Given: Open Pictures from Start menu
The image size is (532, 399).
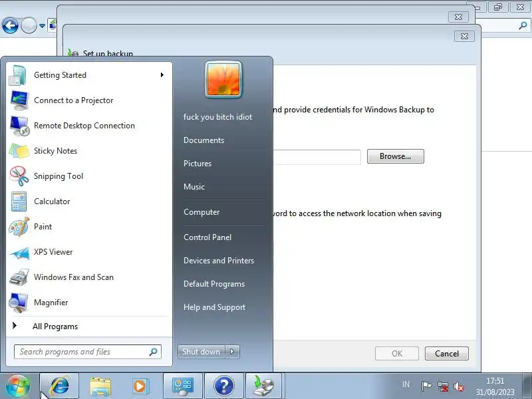Looking at the screenshot, I should point(198,164).
